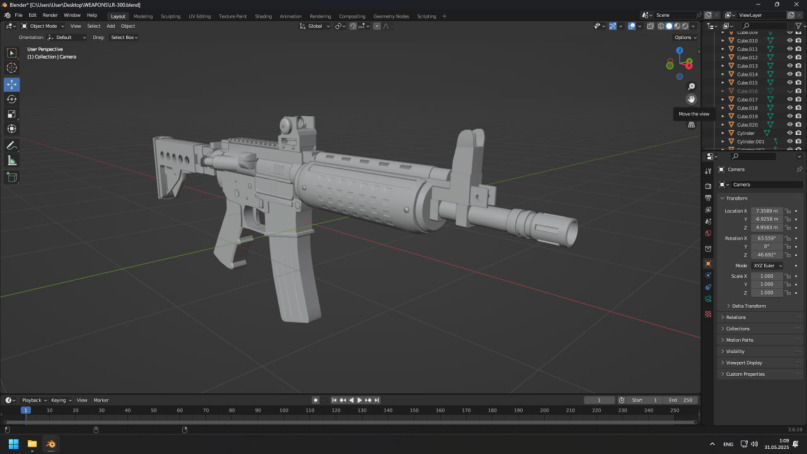Open the Object Mode dropdown
Screen dimensions: 807x454
coord(42,26)
